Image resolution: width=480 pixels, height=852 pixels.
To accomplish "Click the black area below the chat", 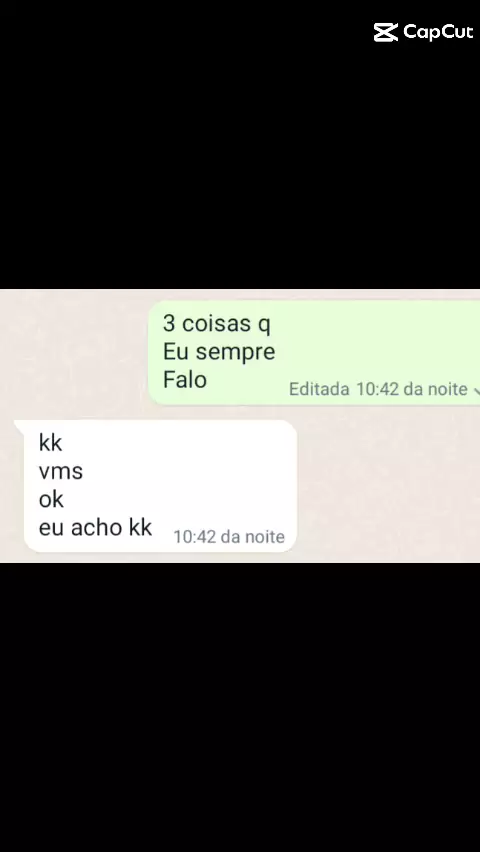I will [240, 706].
